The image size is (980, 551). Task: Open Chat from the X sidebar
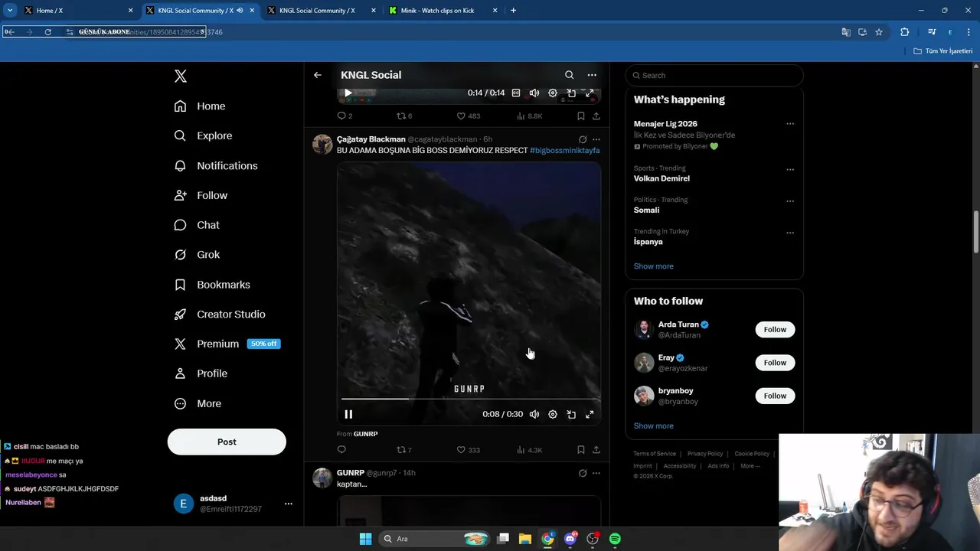(x=198, y=225)
